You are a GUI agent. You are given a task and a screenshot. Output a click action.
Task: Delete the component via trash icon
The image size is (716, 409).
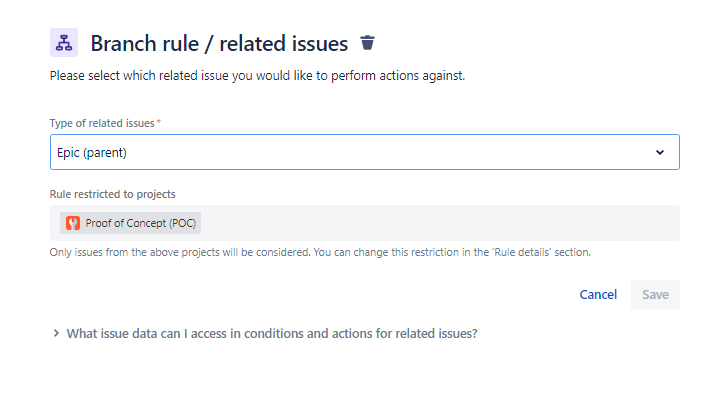pyautogui.click(x=368, y=43)
